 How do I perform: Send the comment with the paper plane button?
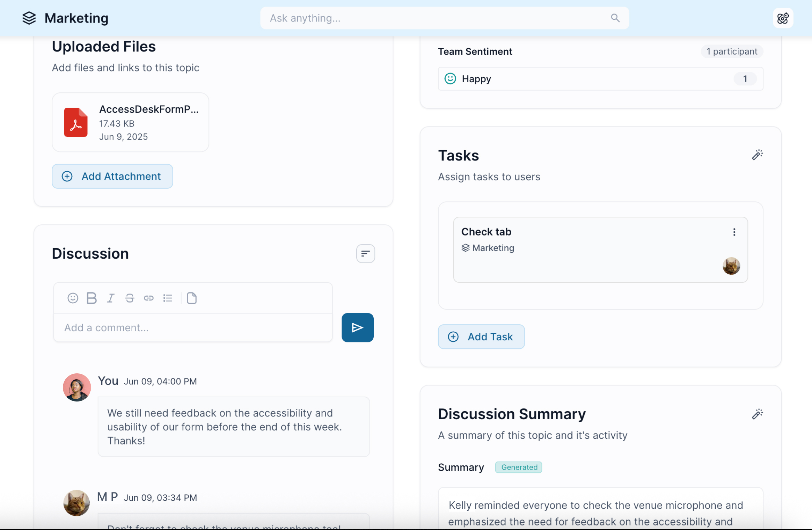click(357, 327)
